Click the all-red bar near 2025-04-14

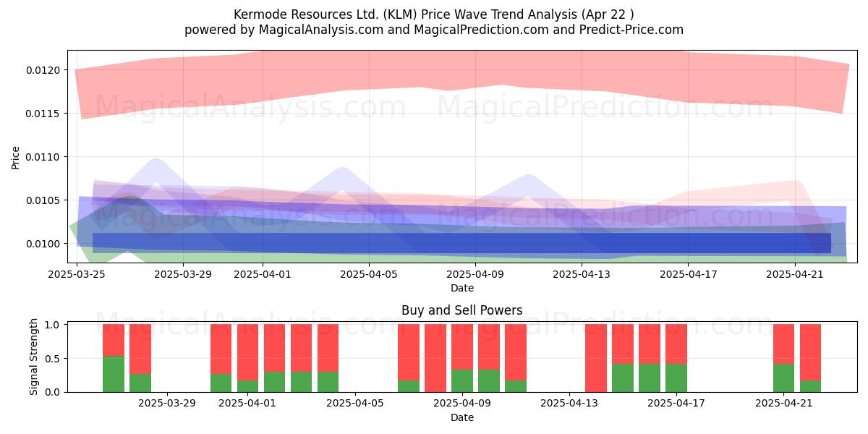(x=596, y=358)
